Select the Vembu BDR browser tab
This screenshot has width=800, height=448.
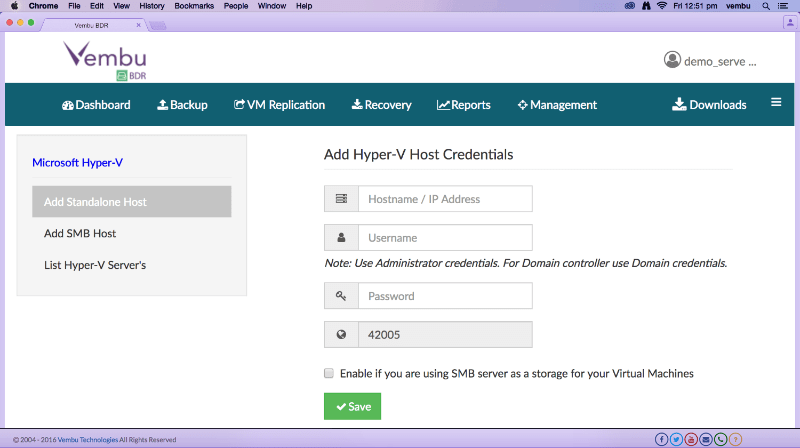(x=92, y=25)
